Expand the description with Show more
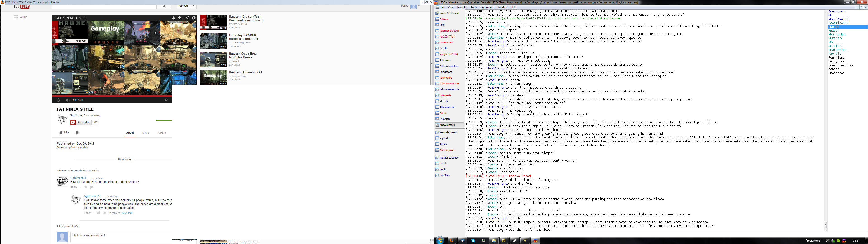868x244 pixels. [x=124, y=159]
